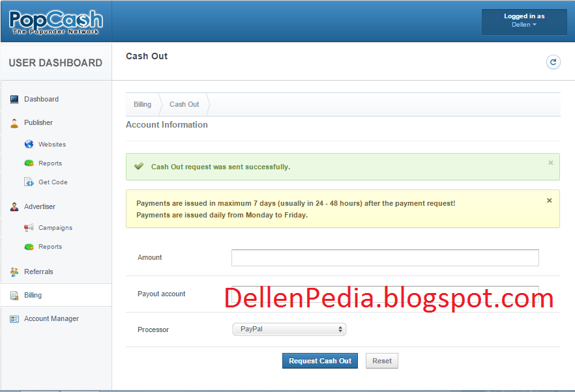Click the Advertiser person icon
Image resolution: width=575 pixels, height=392 pixels.
click(14, 206)
